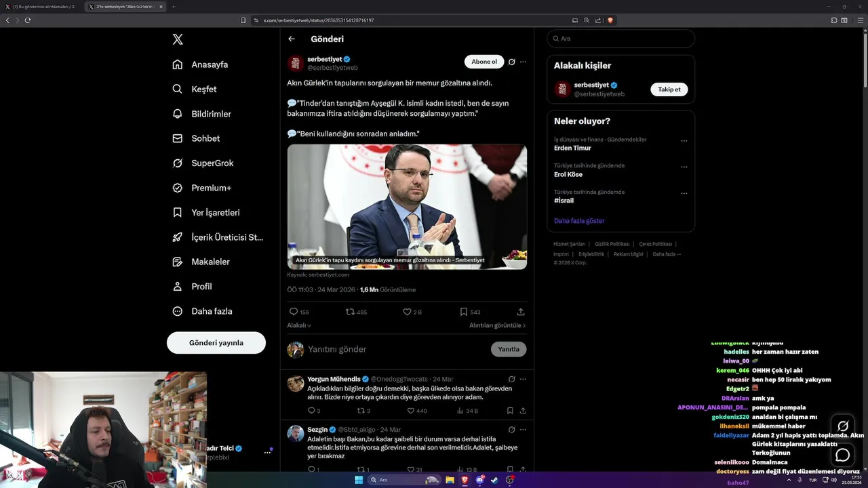Open File Explorer from the taskbar
868x488 pixels.
click(450, 480)
